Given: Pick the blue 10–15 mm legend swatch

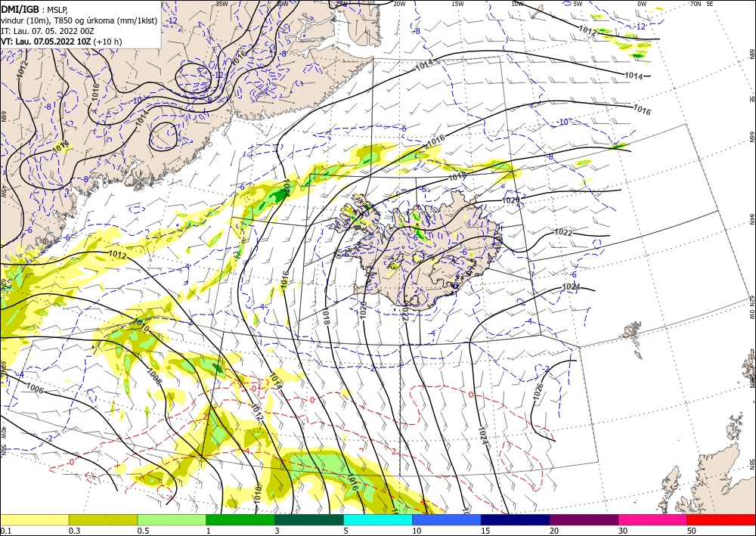Looking at the screenshot, I should point(447,519).
